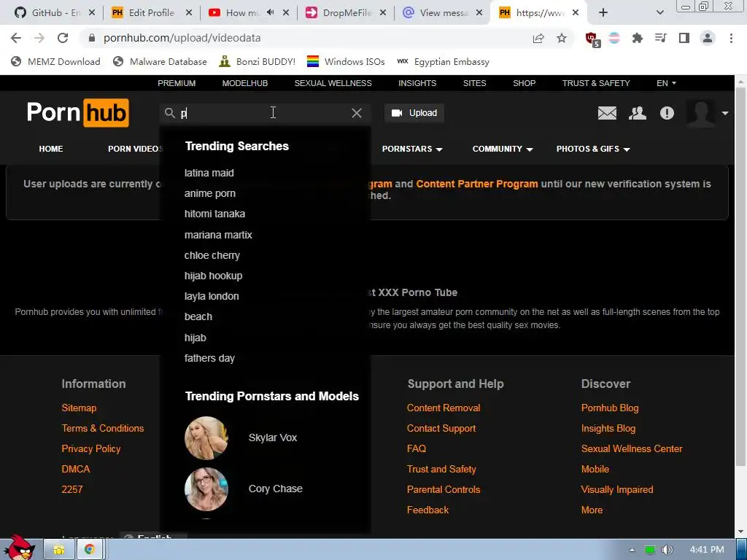The image size is (747, 560).
Task: Open the EN language dropdown
Action: pyautogui.click(x=666, y=83)
